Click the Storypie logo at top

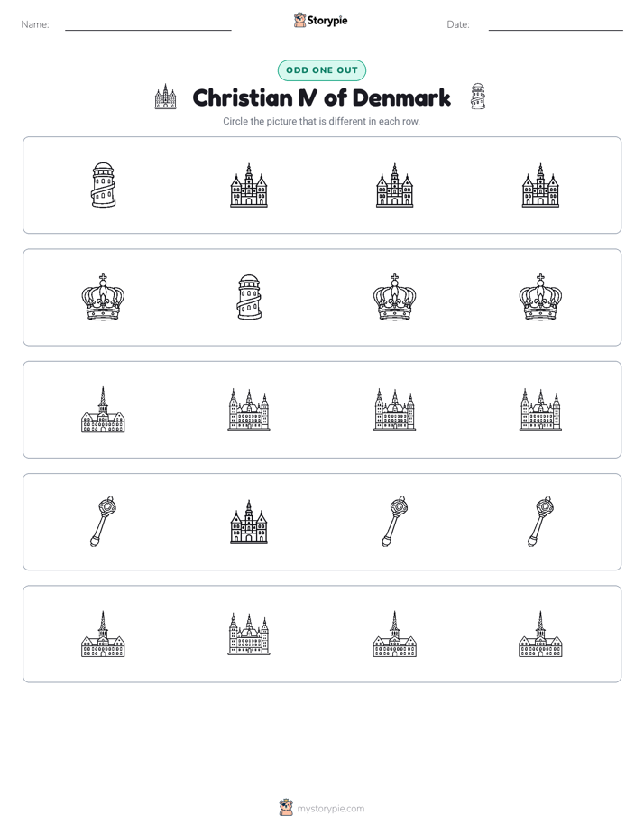[x=320, y=20]
